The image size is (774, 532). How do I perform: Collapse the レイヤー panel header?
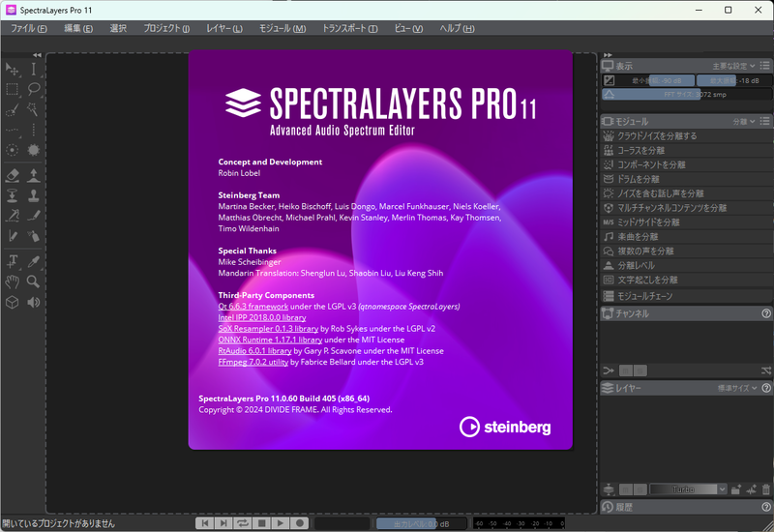687,389
